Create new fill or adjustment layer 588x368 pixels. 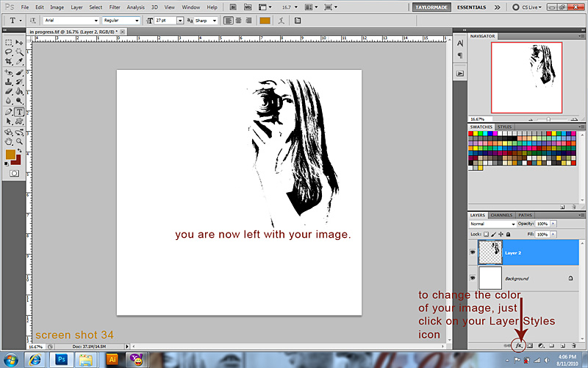click(541, 345)
